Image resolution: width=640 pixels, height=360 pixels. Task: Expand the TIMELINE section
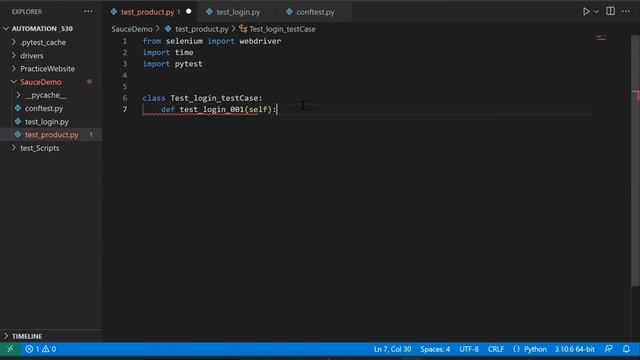click(x=27, y=336)
